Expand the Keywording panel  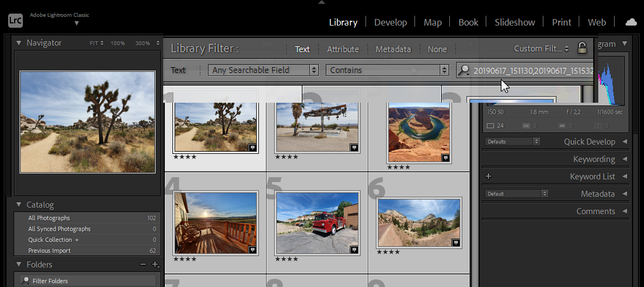[x=625, y=159]
